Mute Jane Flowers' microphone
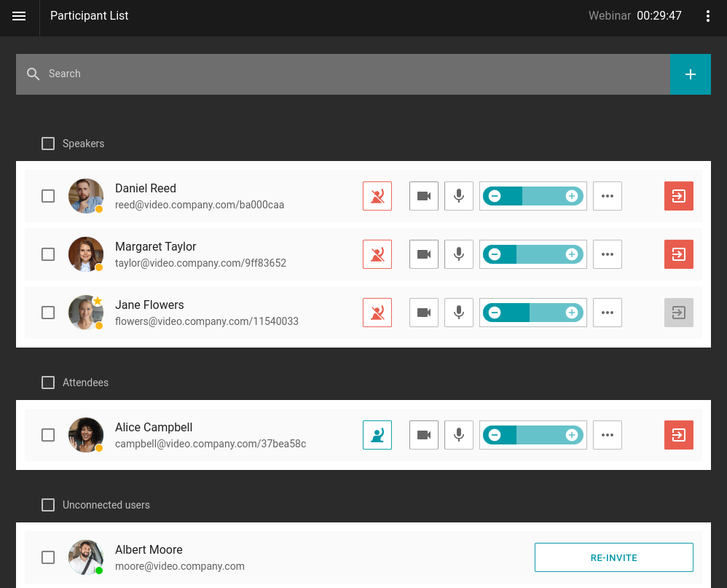Viewport: 727px width, 588px height. pos(458,313)
